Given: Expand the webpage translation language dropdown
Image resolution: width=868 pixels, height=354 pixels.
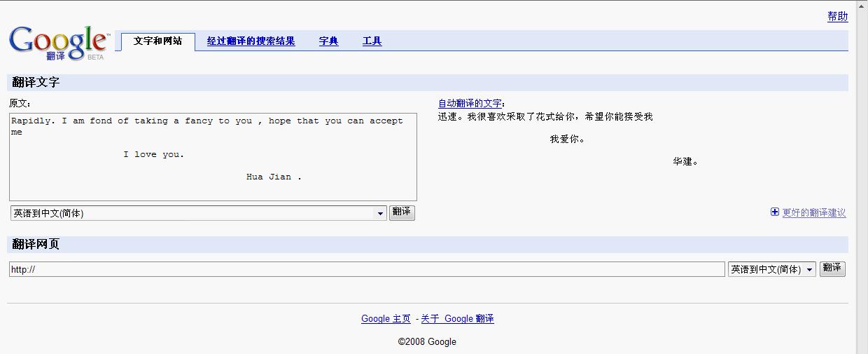Looking at the screenshot, I should coord(771,269).
